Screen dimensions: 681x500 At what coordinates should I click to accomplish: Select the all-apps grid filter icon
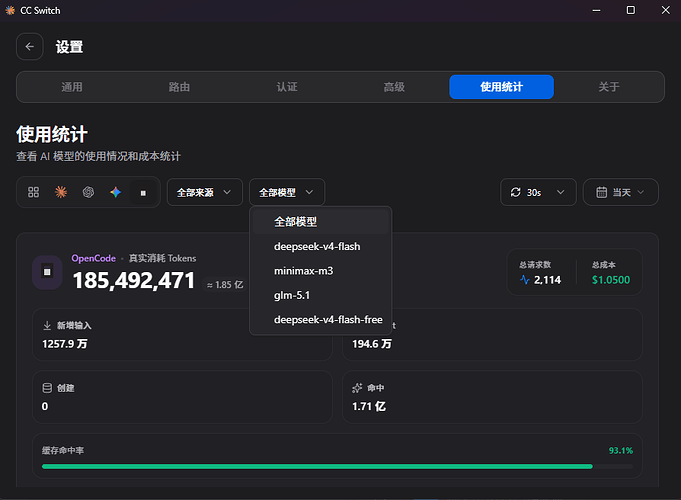(x=33, y=192)
